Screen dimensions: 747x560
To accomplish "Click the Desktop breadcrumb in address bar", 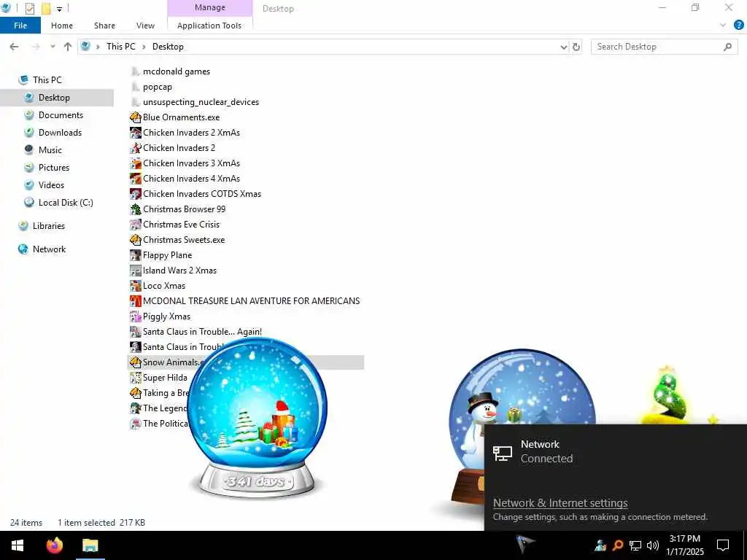I will click(168, 47).
